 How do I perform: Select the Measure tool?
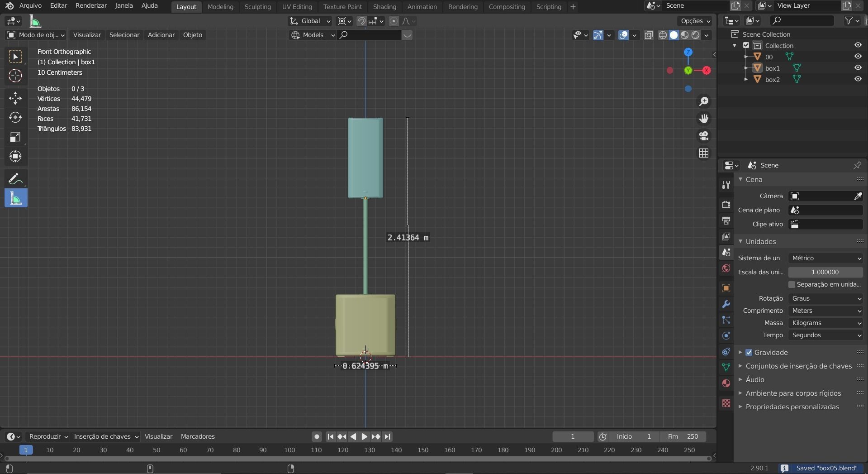(x=15, y=198)
